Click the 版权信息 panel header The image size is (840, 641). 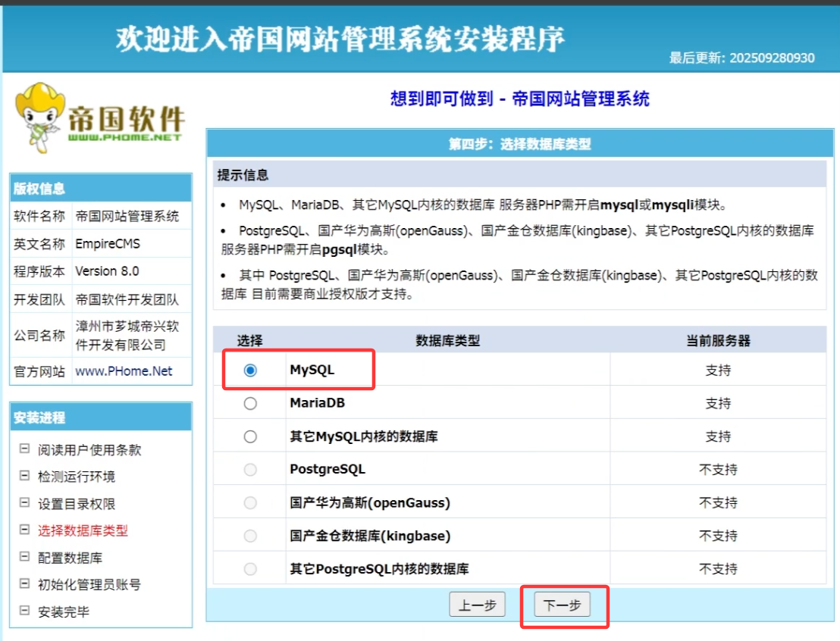(101, 189)
